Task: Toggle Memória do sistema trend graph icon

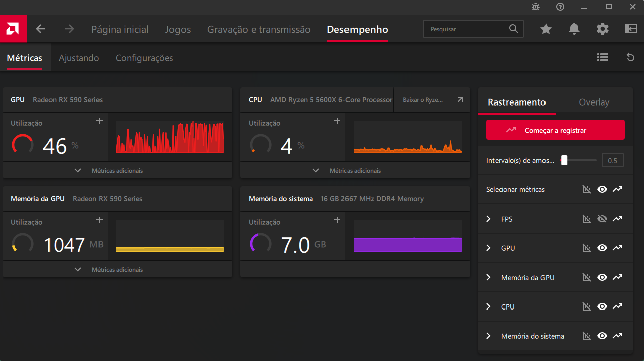Action: pos(617,336)
